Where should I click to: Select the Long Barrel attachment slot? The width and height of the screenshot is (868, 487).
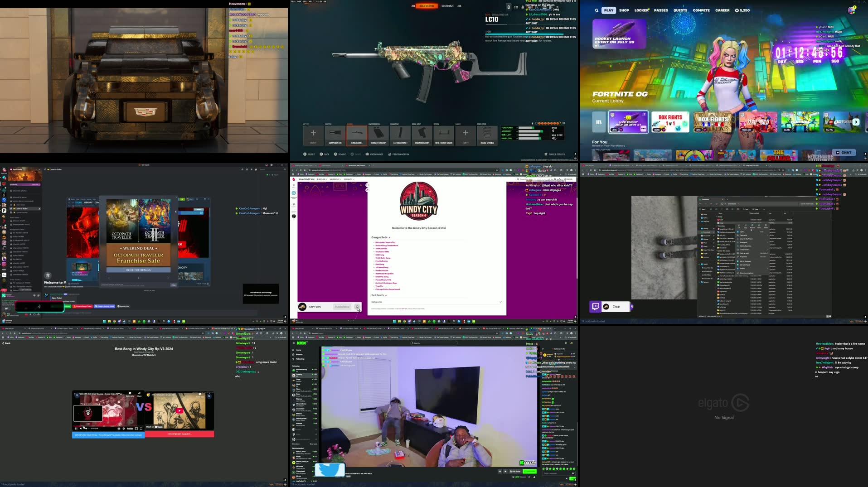point(357,135)
